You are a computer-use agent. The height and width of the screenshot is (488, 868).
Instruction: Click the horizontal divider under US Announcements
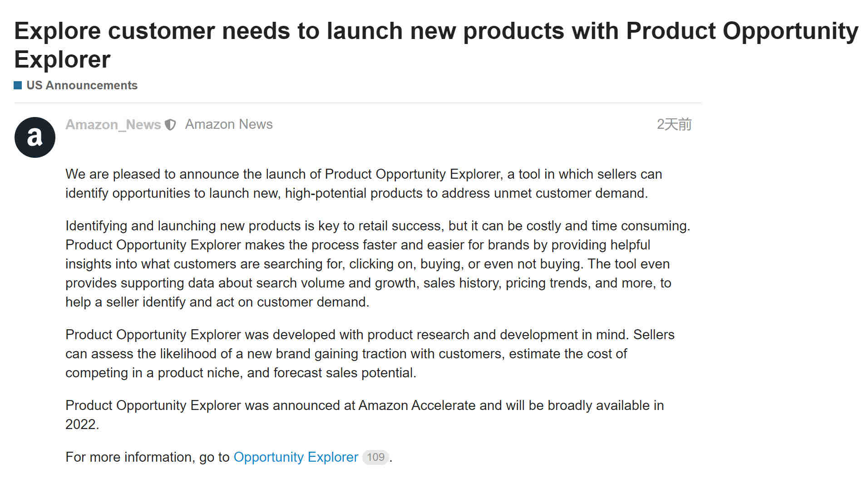(358, 103)
